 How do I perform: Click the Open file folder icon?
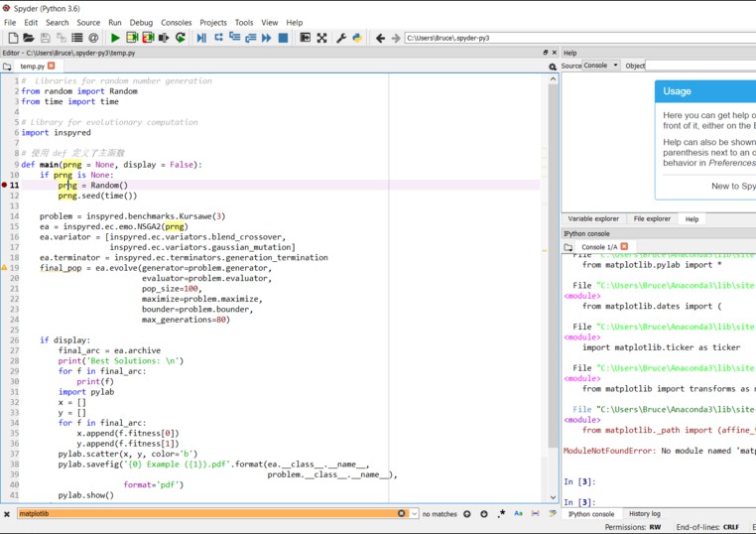[x=29, y=38]
